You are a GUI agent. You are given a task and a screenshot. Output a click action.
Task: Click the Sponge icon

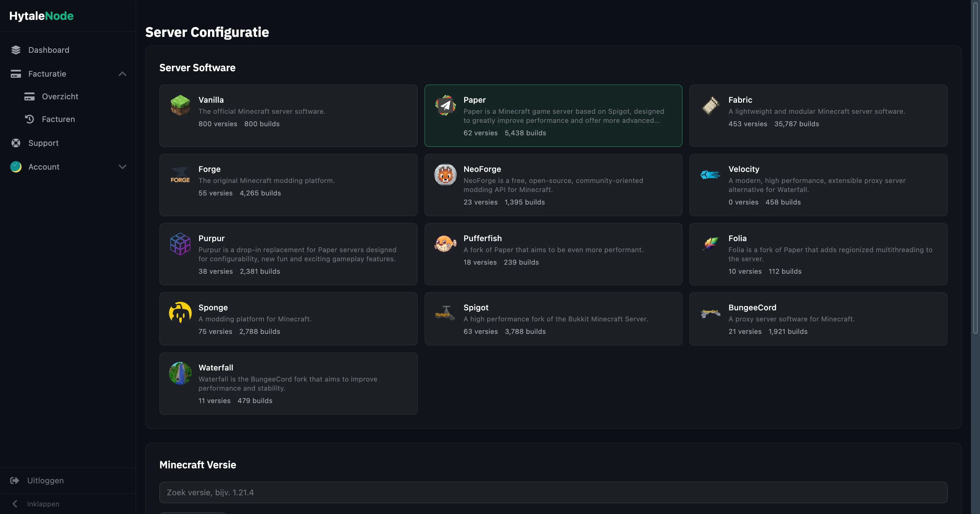click(x=180, y=313)
